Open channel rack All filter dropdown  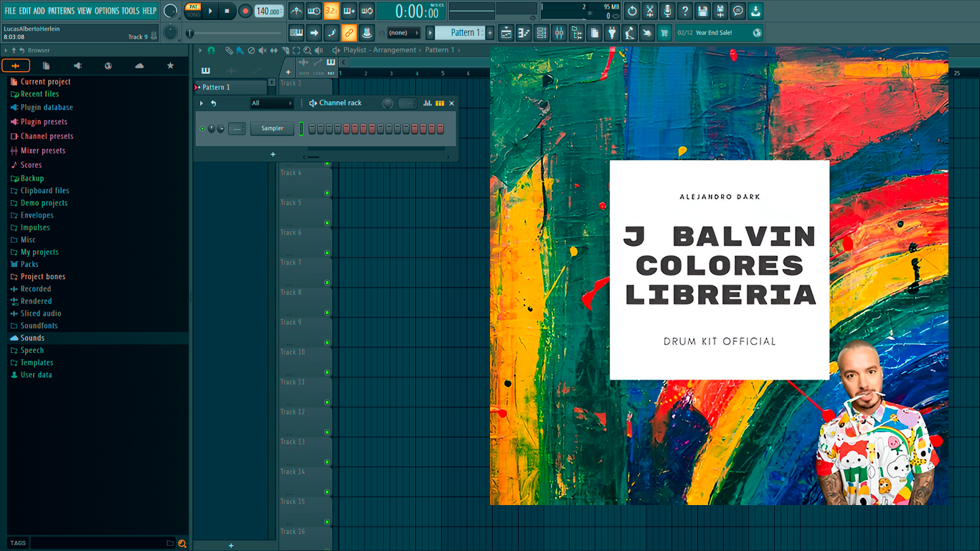272,103
